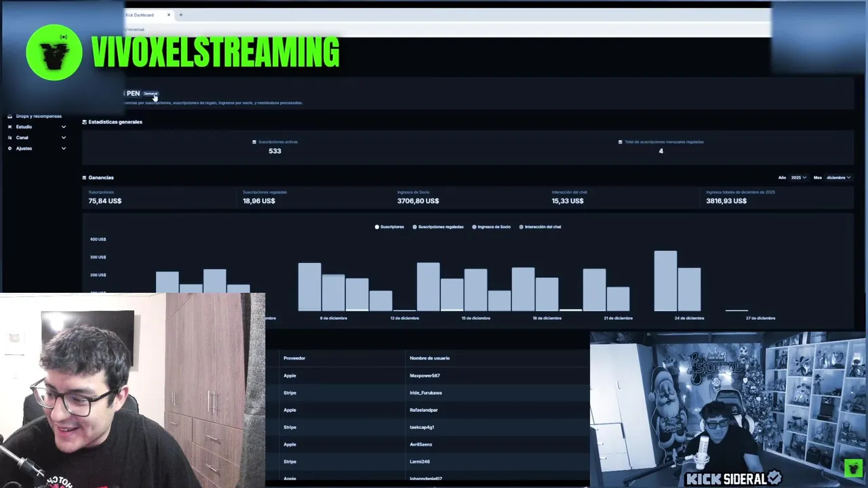Click the Drops y recompensas icon
This screenshot has height=488, width=868.
click(9, 116)
